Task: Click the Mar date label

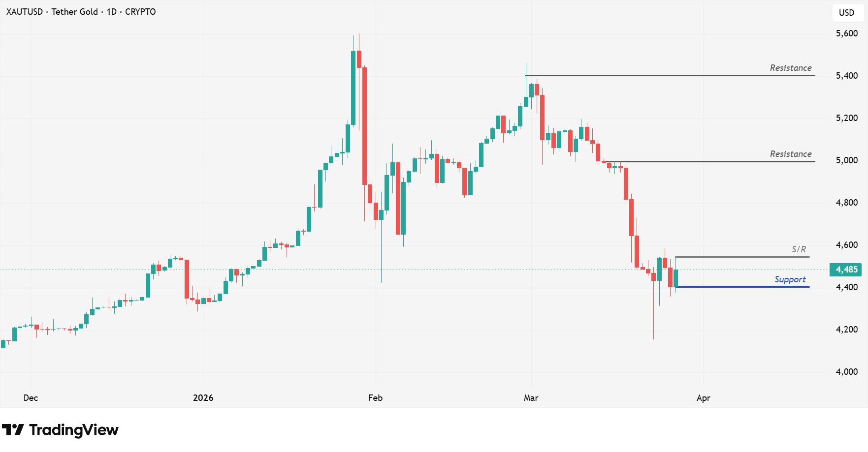Action: pyautogui.click(x=531, y=398)
